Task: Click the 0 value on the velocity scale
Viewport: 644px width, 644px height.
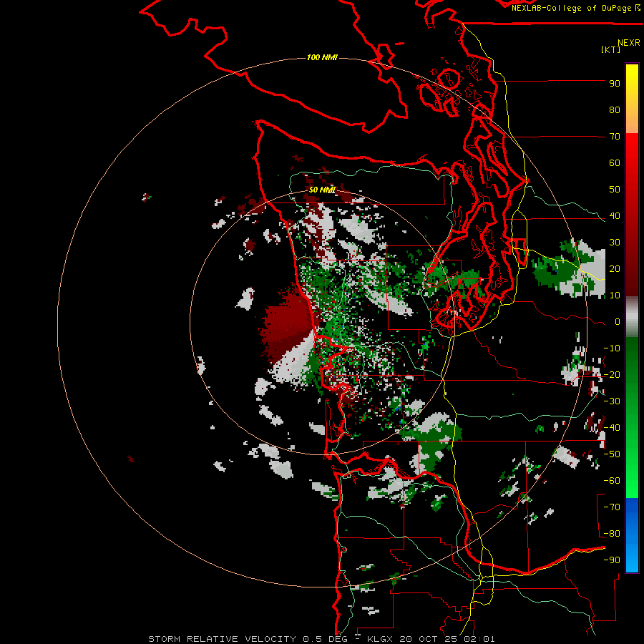Action: tap(618, 322)
